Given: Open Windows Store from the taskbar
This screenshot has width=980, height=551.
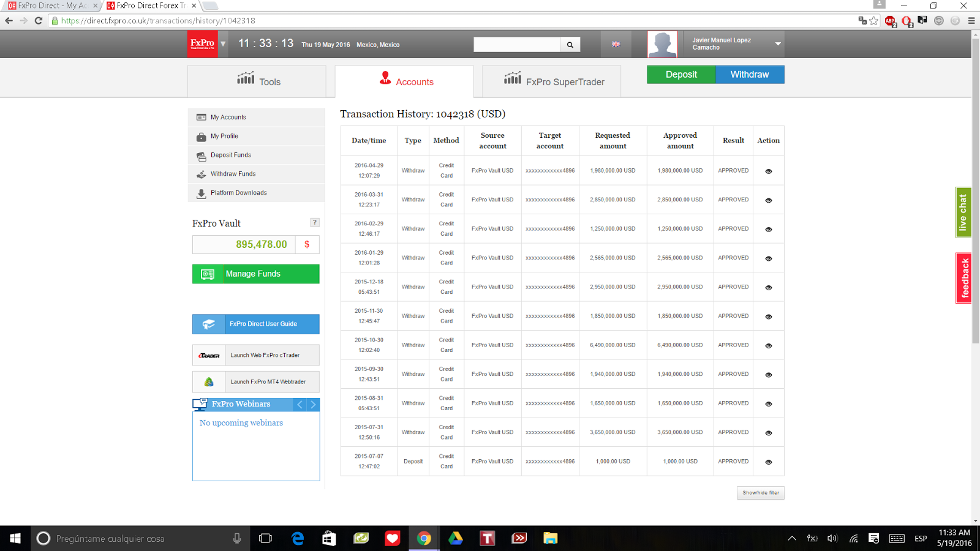Looking at the screenshot, I should 329,538.
